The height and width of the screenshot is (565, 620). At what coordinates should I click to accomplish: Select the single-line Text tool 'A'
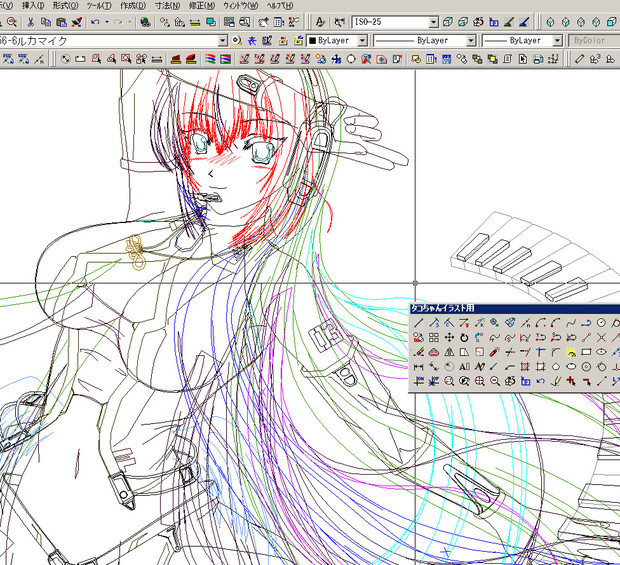click(464, 367)
